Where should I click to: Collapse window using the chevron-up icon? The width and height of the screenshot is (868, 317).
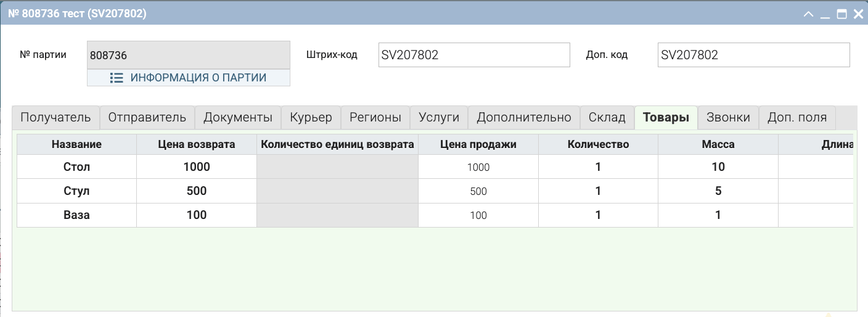[x=809, y=14]
